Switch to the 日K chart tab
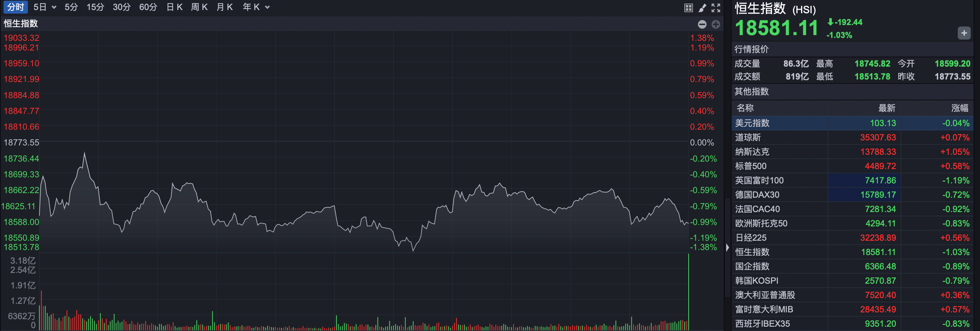This screenshot has width=980, height=331. (x=175, y=7)
